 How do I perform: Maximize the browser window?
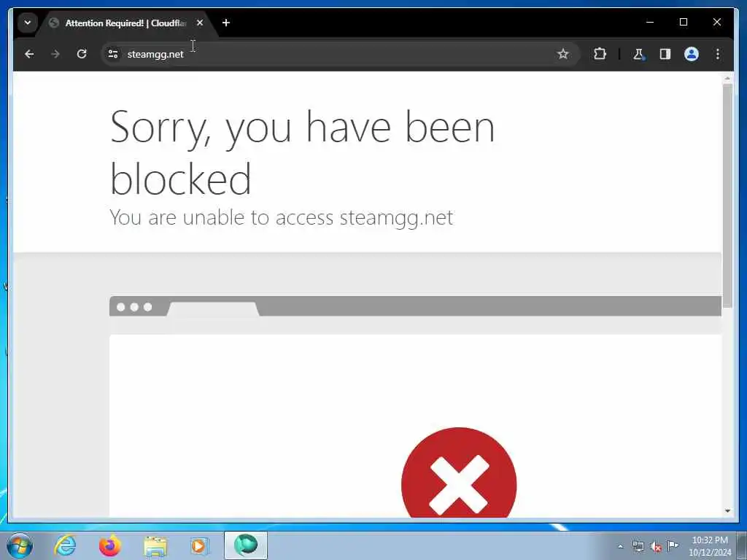pyautogui.click(x=683, y=22)
